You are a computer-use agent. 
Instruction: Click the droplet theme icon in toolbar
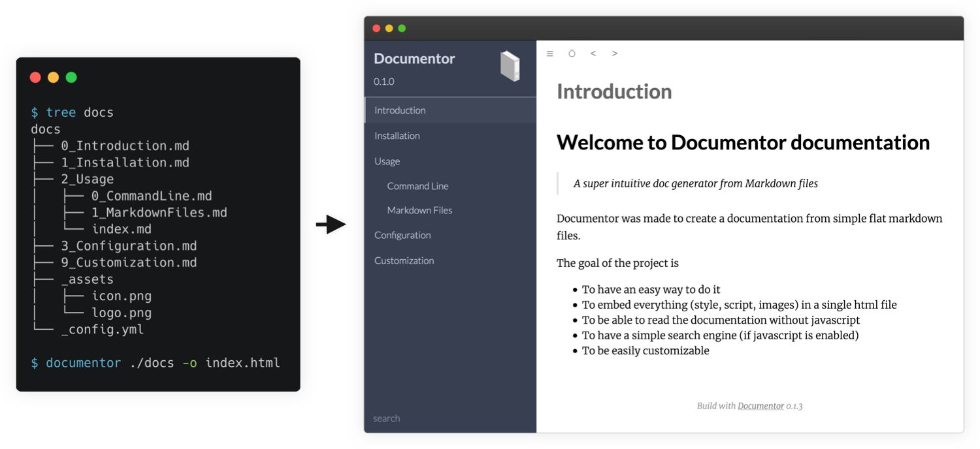572,54
